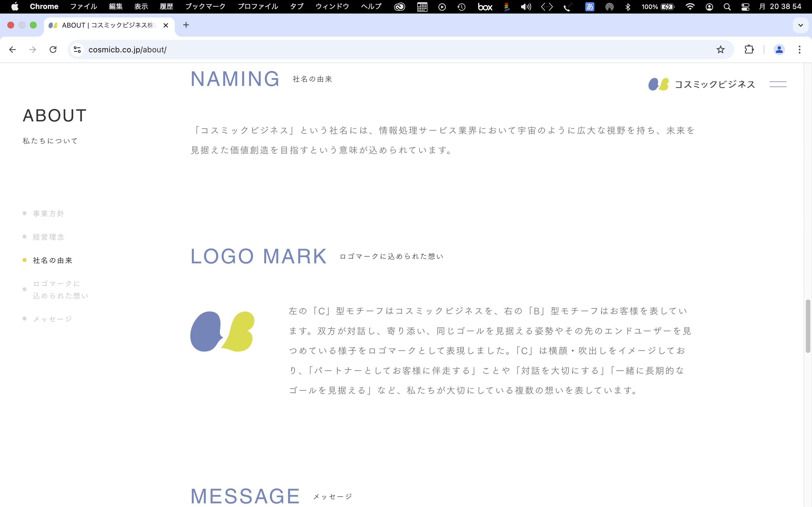The width and height of the screenshot is (812, 507).
Task: Click the bookmark star icon
Action: [720, 50]
